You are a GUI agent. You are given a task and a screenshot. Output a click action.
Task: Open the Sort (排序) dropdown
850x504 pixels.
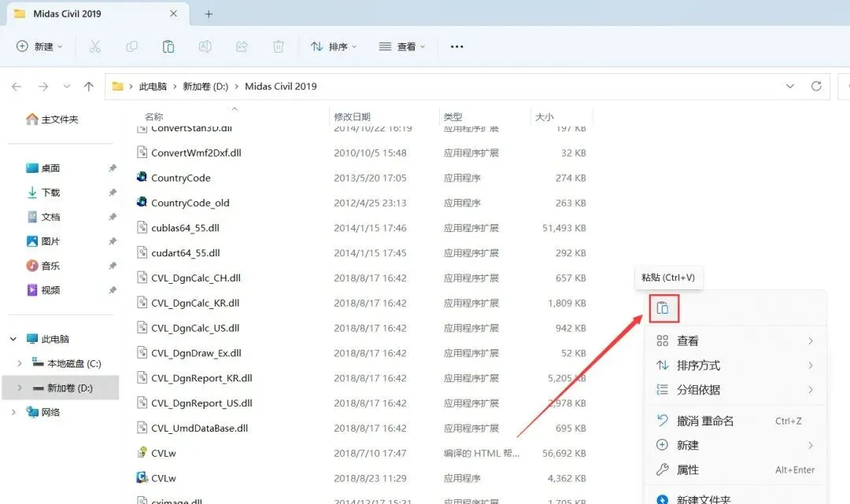[x=334, y=46]
